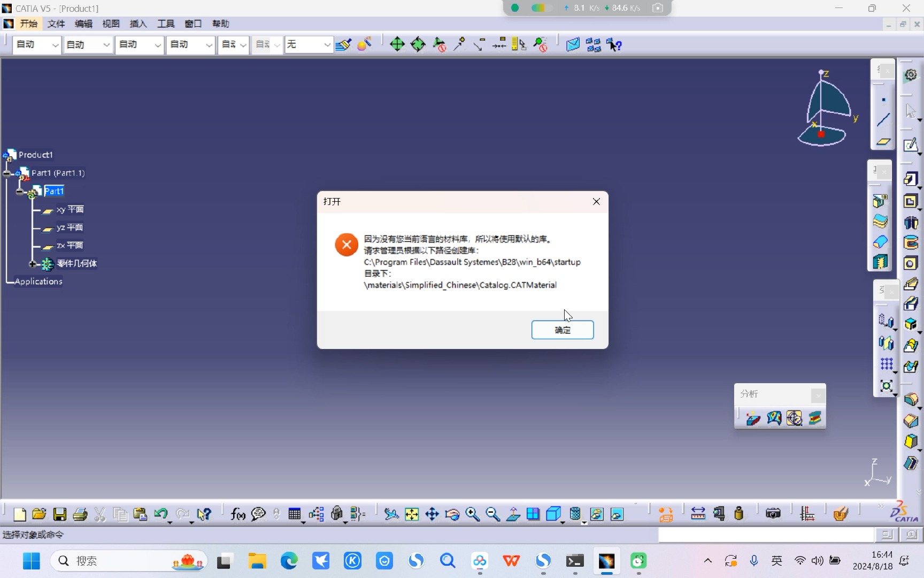
Task: Click the Hide/Show icon
Action: 597,514
